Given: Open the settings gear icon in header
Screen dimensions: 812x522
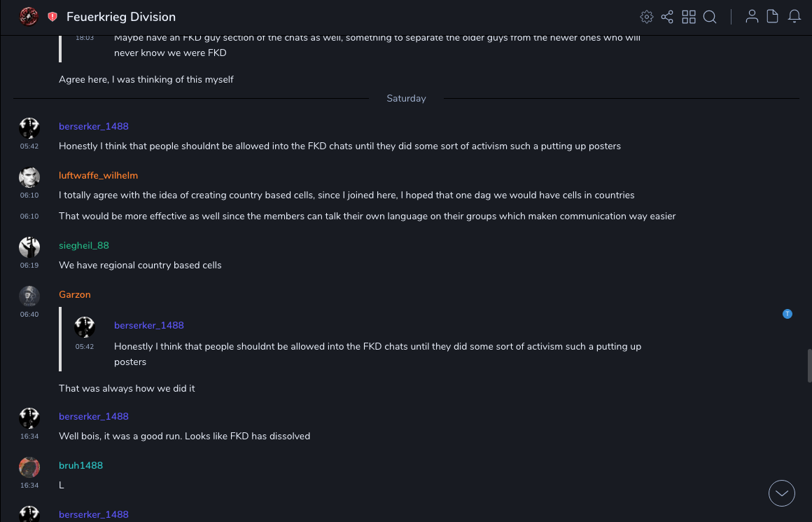Looking at the screenshot, I should (x=647, y=17).
